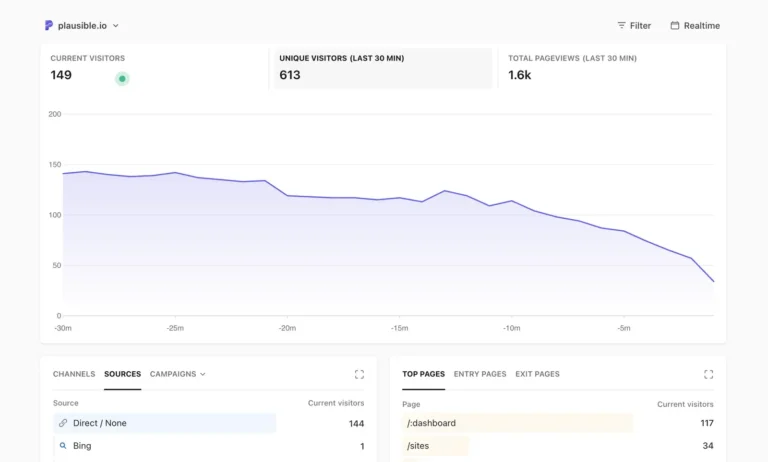Click the 613 unique visitors value
The image size is (768, 462).
[290, 75]
